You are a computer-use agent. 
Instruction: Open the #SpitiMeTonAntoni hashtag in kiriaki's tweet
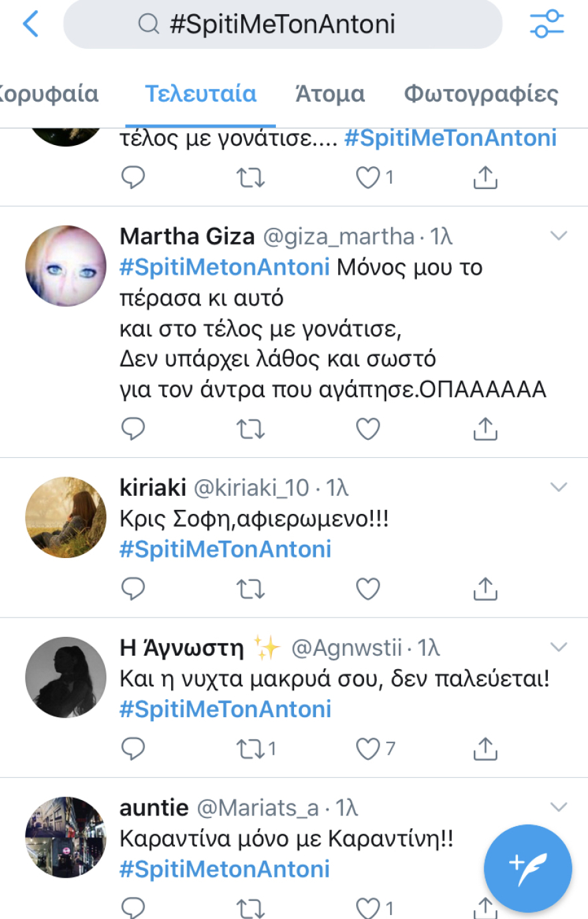pyautogui.click(x=225, y=549)
